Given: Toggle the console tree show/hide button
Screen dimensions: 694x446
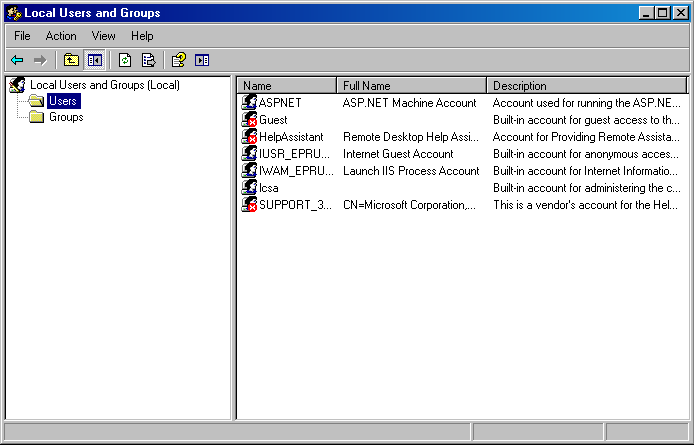Looking at the screenshot, I should pyautogui.click(x=94, y=60).
